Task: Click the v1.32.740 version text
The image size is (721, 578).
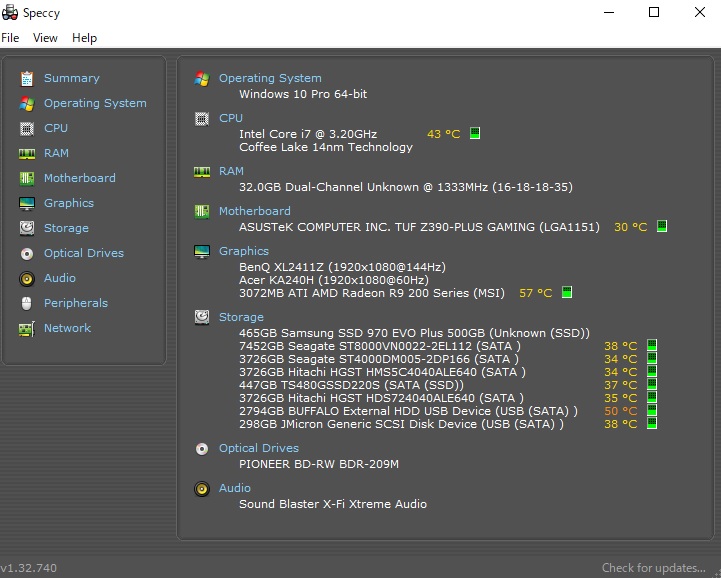Action: (x=29, y=568)
